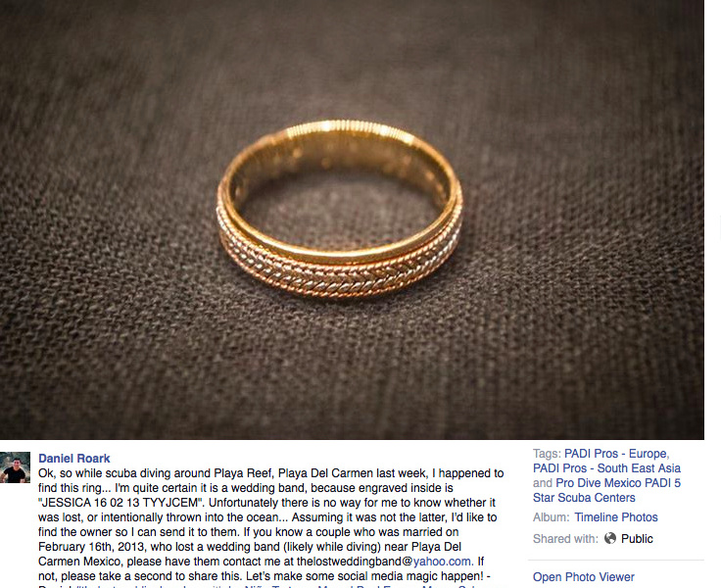Click the 'Tags:' label
The height and width of the screenshot is (588, 721).
tap(547, 454)
